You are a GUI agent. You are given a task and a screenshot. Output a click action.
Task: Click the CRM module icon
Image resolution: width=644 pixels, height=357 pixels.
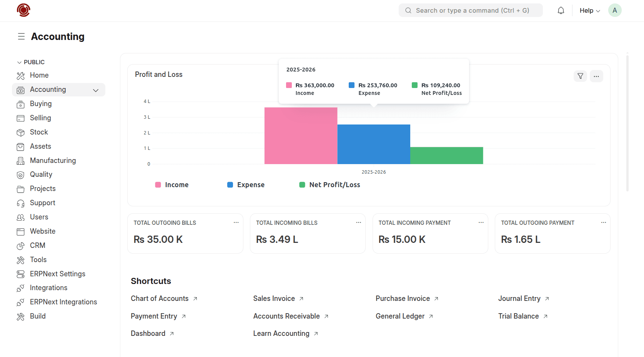(x=21, y=245)
